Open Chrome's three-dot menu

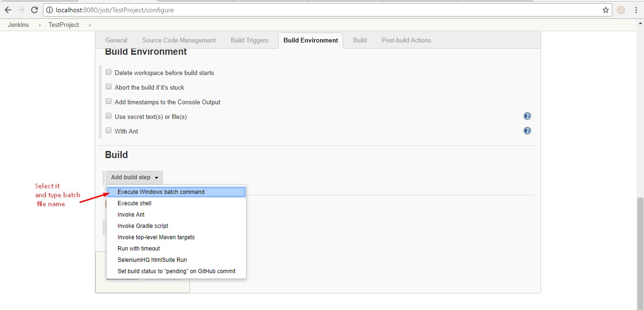pyautogui.click(x=635, y=9)
